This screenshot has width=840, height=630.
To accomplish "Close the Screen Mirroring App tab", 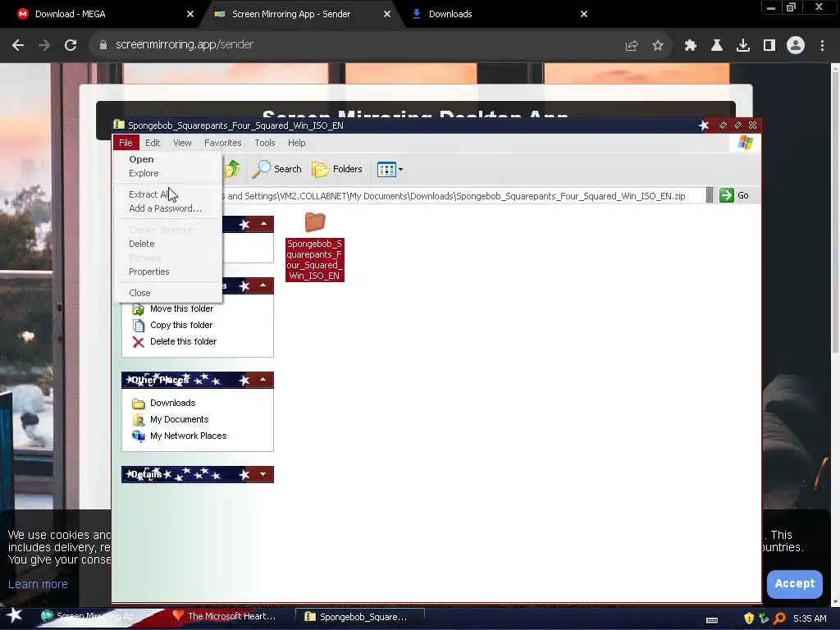I will 387,14.
